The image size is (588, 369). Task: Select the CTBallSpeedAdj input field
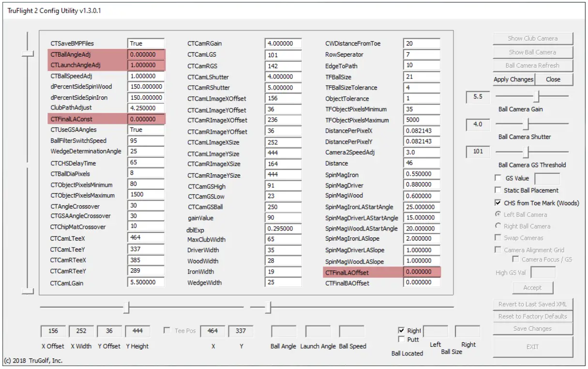point(146,75)
